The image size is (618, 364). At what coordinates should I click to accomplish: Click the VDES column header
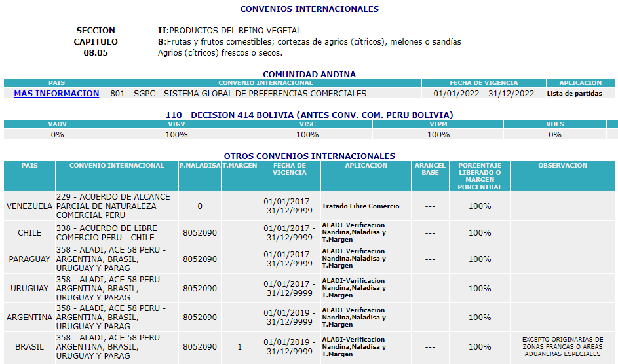(x=555, y=124)
